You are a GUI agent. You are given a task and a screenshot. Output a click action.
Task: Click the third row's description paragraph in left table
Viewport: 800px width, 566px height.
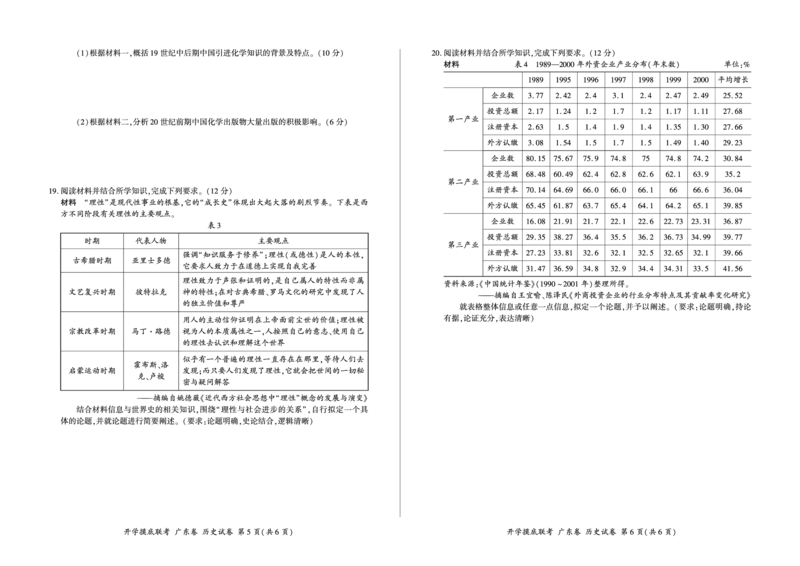click(272, 331)
